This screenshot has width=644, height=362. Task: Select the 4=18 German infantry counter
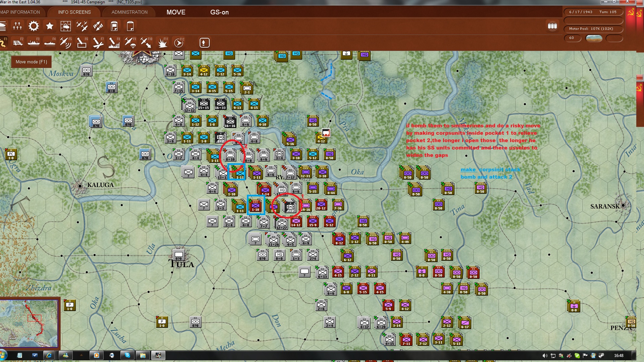pyautogui.click(x=170, y=71)
